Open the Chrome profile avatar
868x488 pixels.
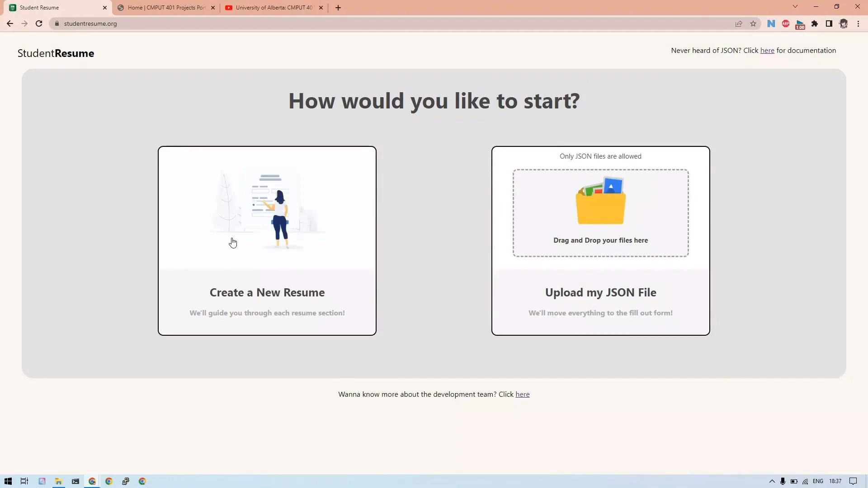point(844,23)
